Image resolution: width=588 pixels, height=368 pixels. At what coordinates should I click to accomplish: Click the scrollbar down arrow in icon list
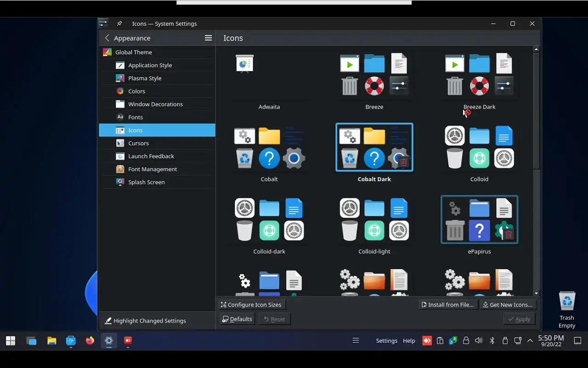coord(536,293)
